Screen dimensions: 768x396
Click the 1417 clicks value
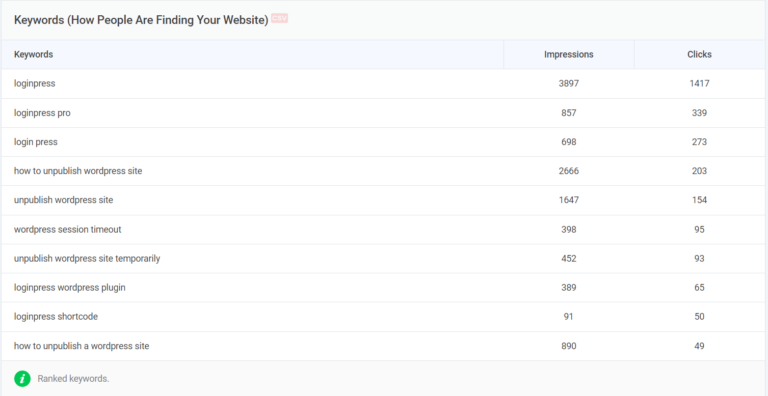[x=699, y=83]
